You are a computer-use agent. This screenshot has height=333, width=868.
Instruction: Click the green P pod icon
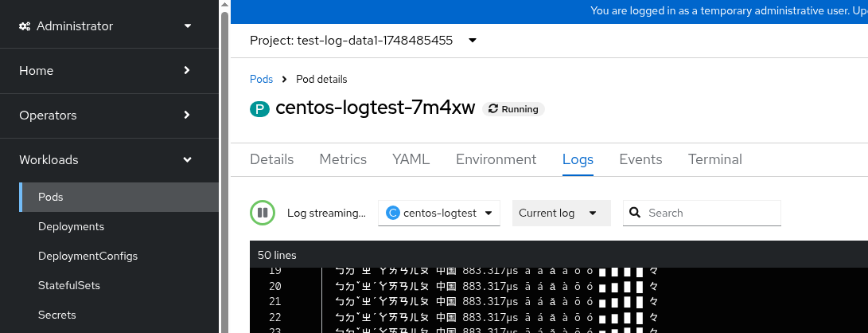[259, 109]
